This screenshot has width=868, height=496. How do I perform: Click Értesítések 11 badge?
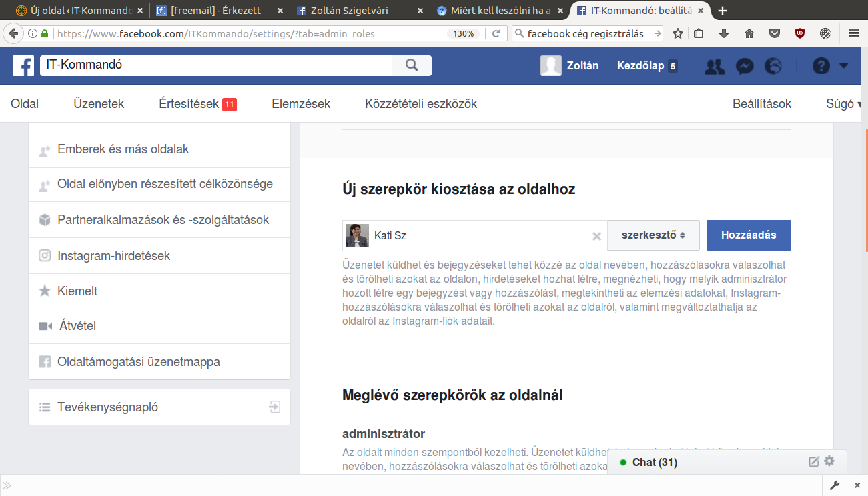tap(230, 104)
